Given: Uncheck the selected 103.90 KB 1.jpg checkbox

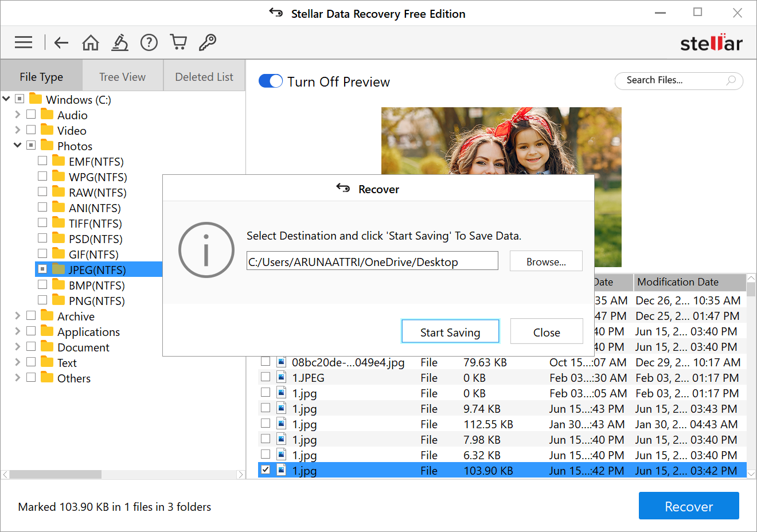Looking at the screenshot, I should click(x=266, y=470).
